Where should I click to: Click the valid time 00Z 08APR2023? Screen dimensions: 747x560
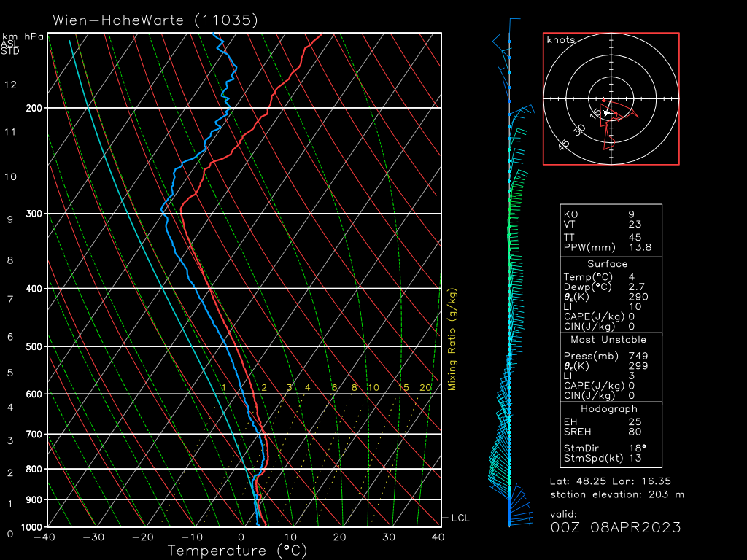[616, 527]
